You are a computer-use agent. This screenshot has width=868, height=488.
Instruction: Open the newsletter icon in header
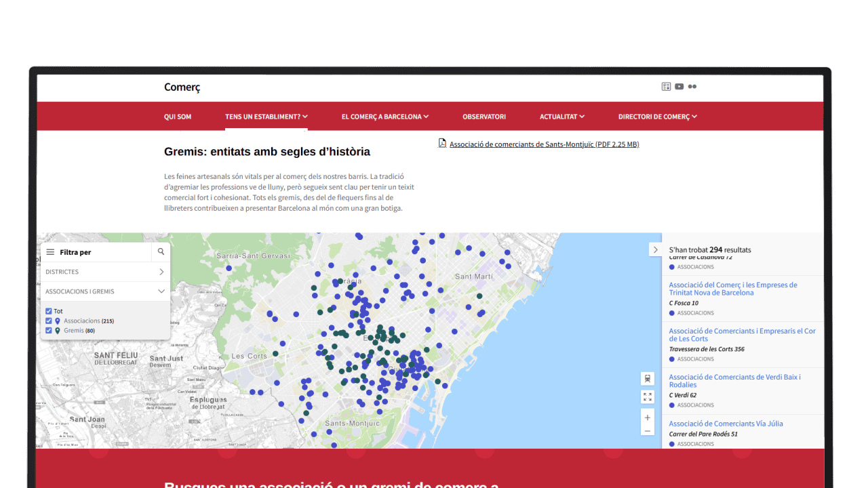point(666,87)
